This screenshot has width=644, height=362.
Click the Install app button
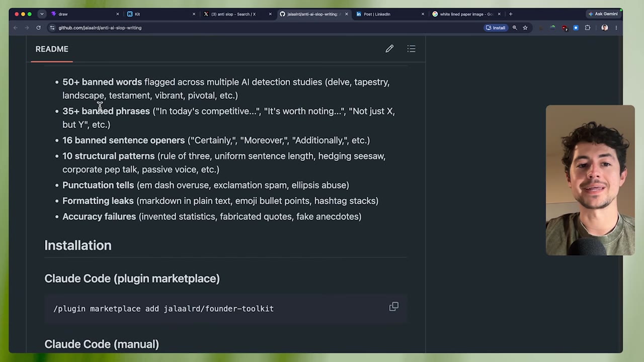coord(496,28)
